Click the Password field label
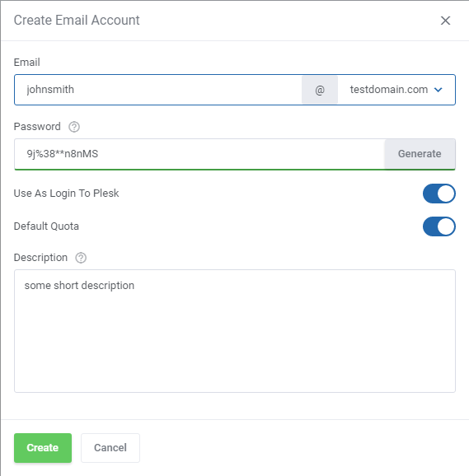 coord(37,127)
